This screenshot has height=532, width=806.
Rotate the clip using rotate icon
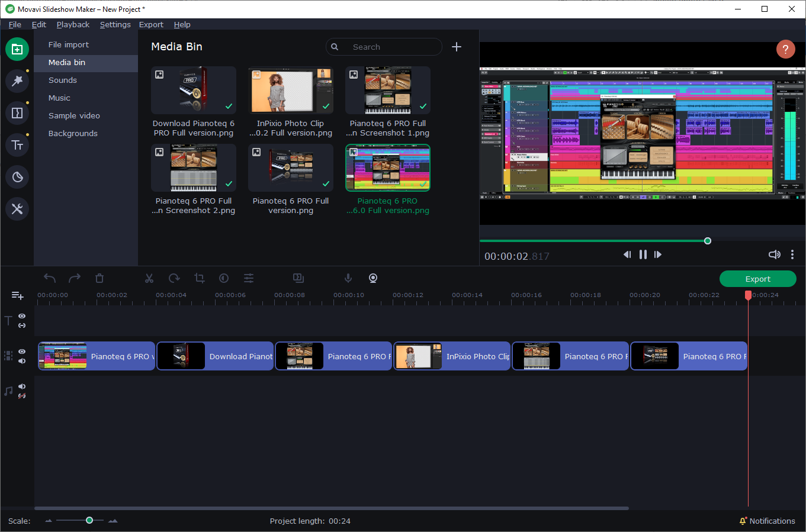174,278
